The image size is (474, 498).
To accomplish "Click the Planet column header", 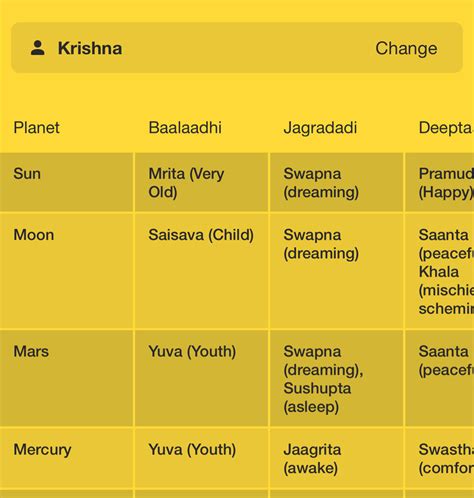I will 36,128.
